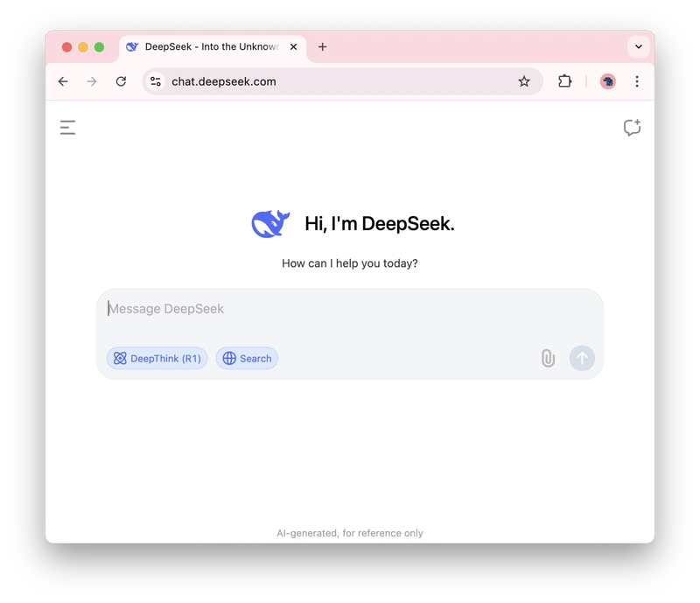Go forward with the browser forward arrow
Screen dimensions: 700x603
pos(92,81)
